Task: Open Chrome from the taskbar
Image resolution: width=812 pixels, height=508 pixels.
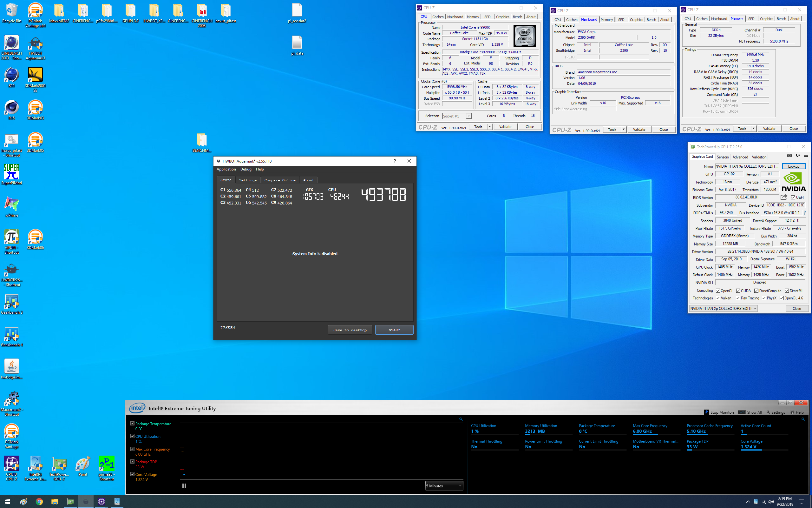Action: tap(39, 502)
